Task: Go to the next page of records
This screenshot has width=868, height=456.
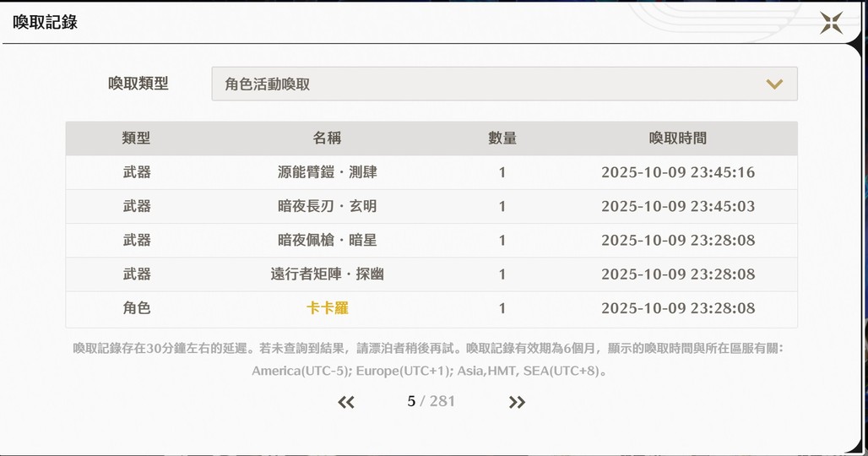Action: (517, 402)
